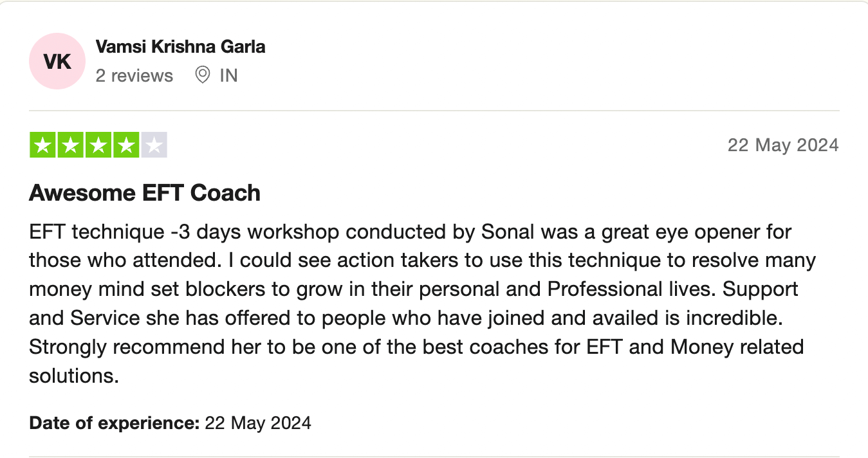Click the date of experience value
This screenshot has width=868, height=458.
click(257, 423)
